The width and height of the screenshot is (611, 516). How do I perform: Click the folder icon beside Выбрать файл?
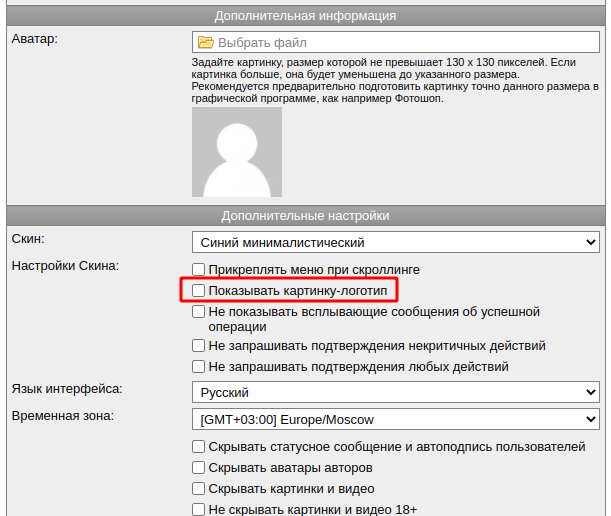point(206,43)
